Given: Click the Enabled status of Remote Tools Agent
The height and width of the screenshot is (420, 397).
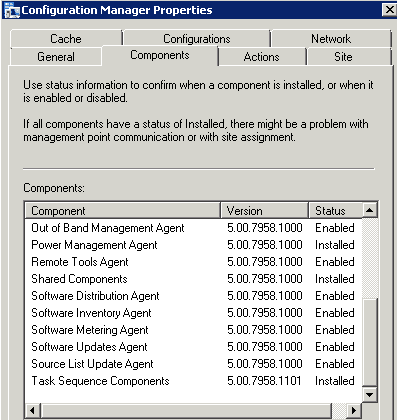Looking at the screenshot, I should [x=335, y=262].
